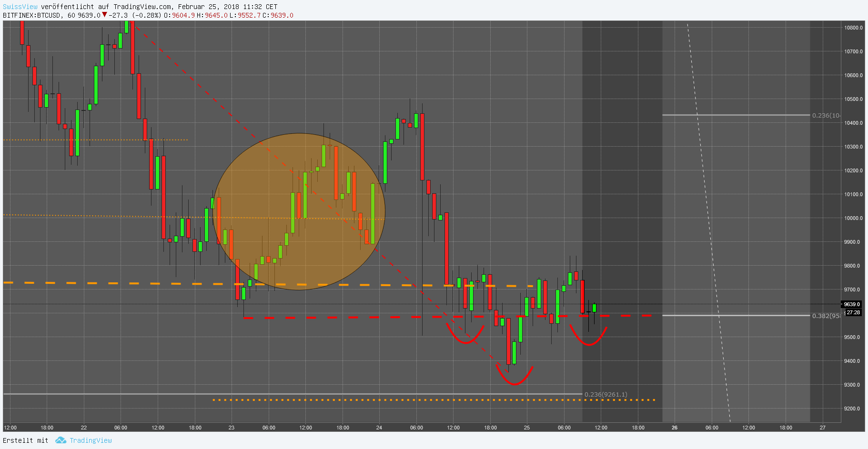Click the -27.3 (-0.28%) change text
The width and height of the screenshot is (868, 449).
(135, 15)
